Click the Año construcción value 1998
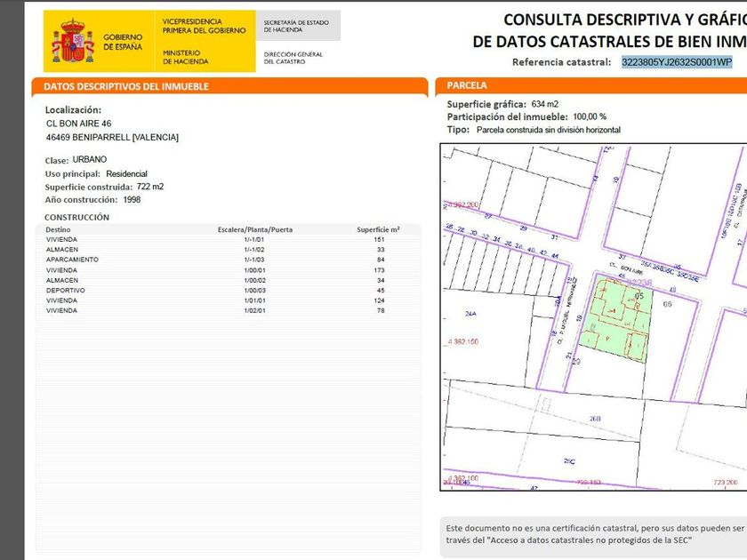 pos(132,199)
